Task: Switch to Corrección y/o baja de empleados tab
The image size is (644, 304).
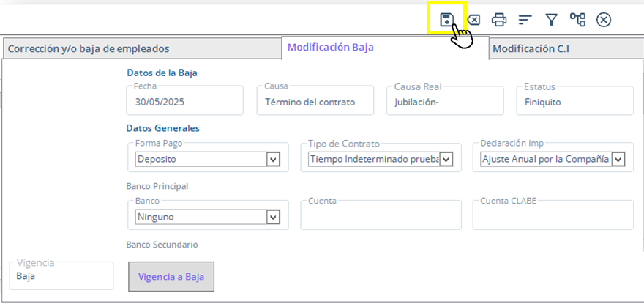Action: point(88,49)
